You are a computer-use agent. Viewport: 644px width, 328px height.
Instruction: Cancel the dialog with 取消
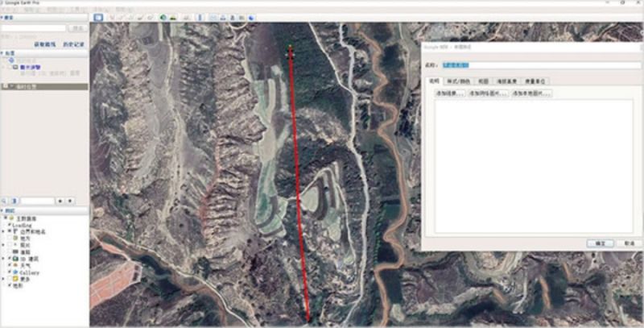(x=629, y=243)
